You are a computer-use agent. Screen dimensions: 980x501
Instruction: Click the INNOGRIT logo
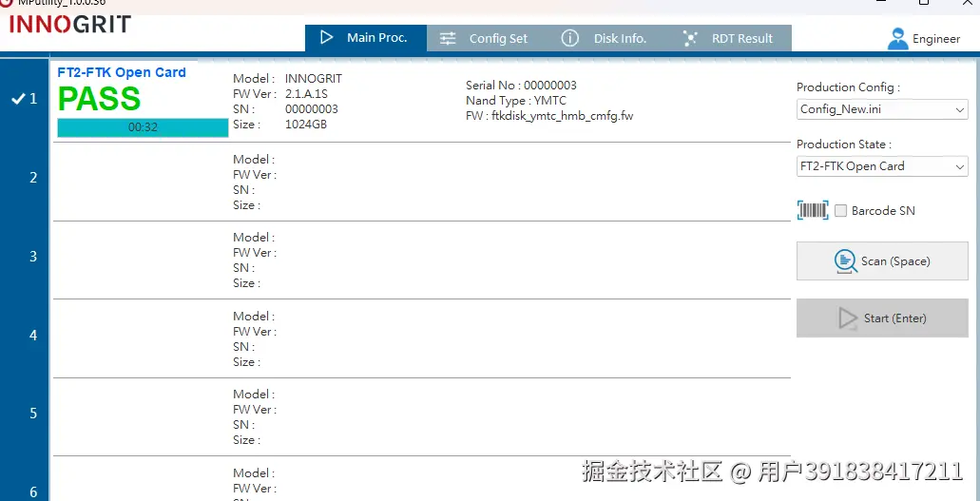click(70, 25)
